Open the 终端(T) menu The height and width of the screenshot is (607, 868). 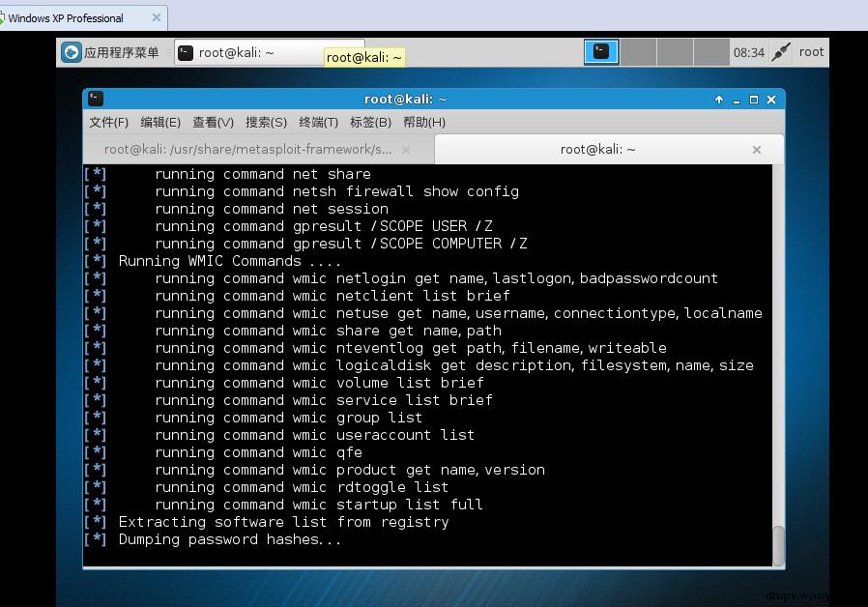[318, 122]
